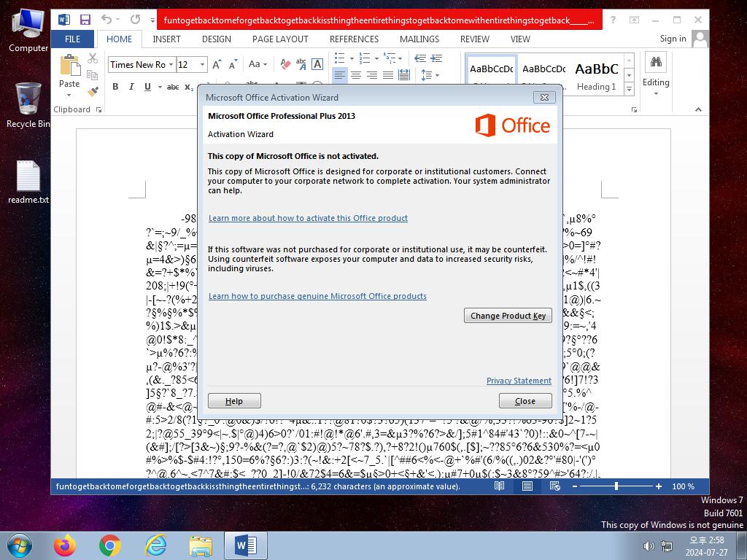
Task: Open the FILE tab
Action: click(72, 39)
